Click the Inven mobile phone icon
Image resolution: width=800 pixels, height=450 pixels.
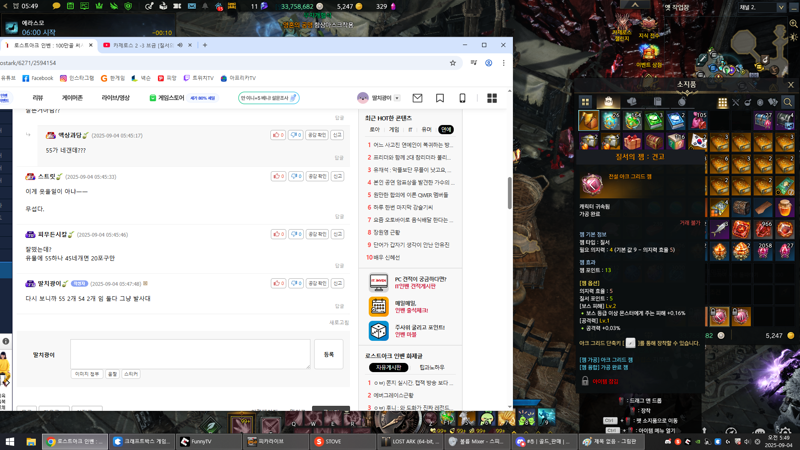462,98
